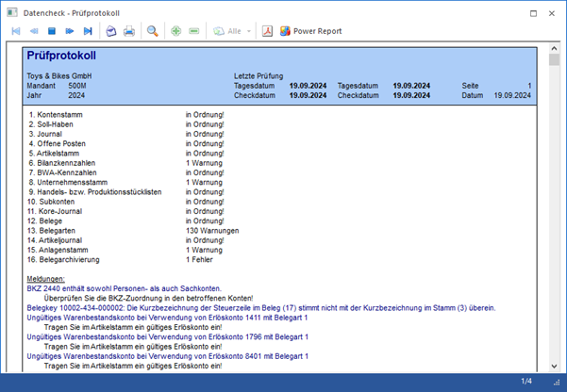Screen dimensions: 567x392
Task: Print the Prüfprotokoll report
Action: pyautogui.click(x=129, y=31)
